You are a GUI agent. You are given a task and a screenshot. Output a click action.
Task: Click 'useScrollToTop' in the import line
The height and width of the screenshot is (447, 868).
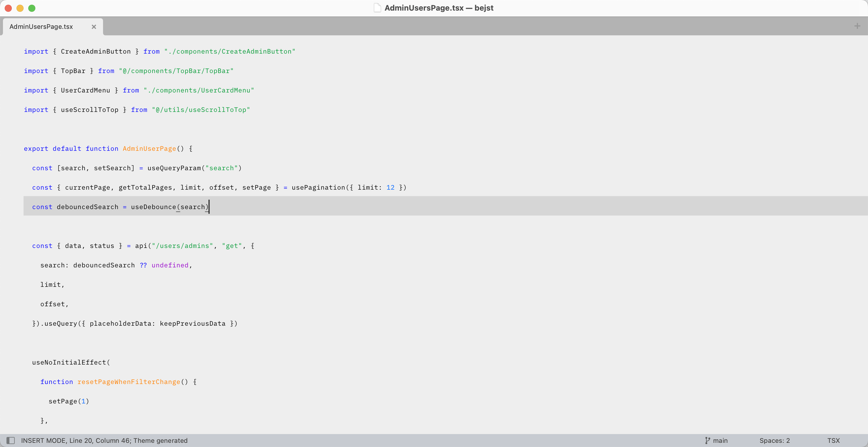(90, 110)
